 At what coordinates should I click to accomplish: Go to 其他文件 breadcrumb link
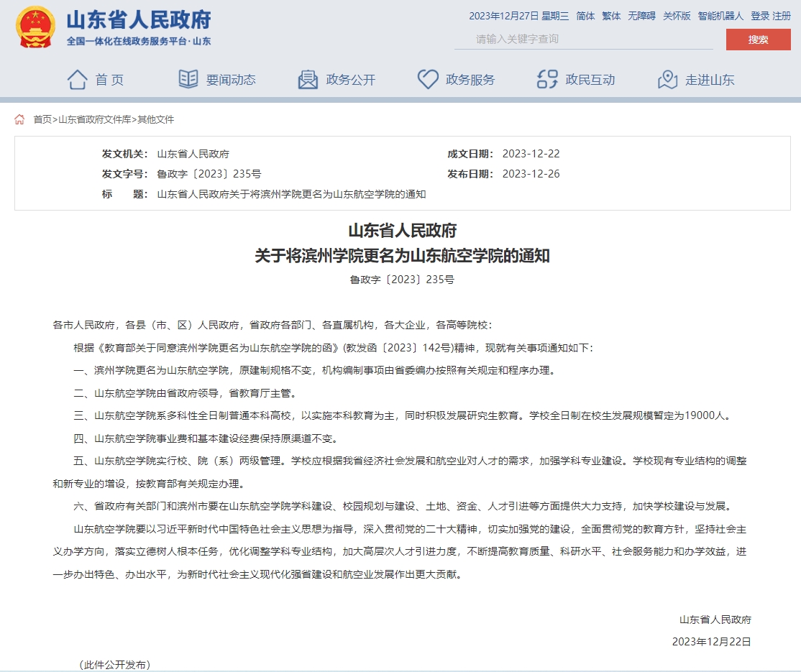pos(156,119)
